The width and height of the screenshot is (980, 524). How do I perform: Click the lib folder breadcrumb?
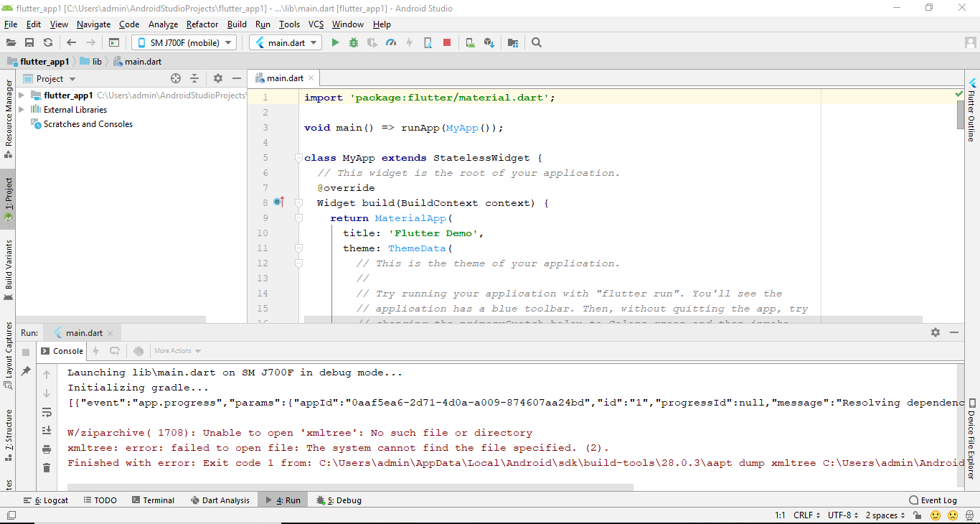(90, 62)
